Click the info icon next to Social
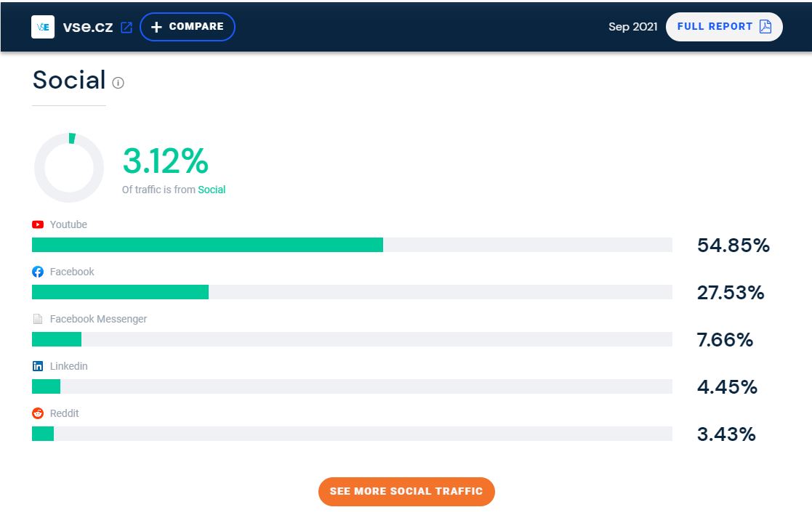812x531 pixels. click(x=118, y=83)
